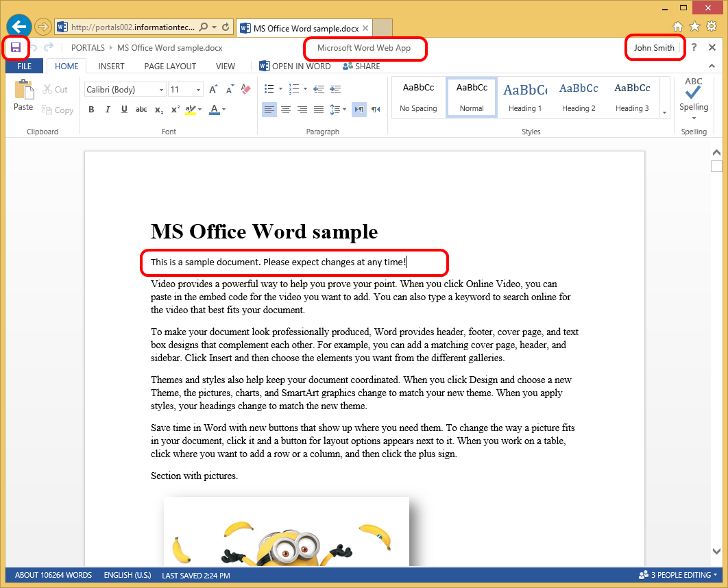Screen dimensions: 728x588
Task: Switch to the INSERT tab
Action: (x=111, y=66)
